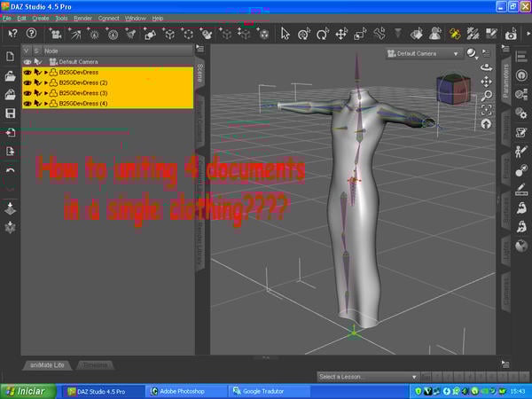Click the Undo arrow icon in sidebar

[10, 170]
